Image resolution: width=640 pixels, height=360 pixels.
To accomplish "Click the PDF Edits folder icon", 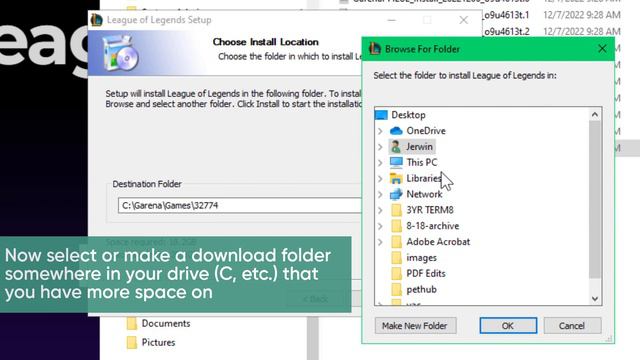I will (x=396, y=273).
